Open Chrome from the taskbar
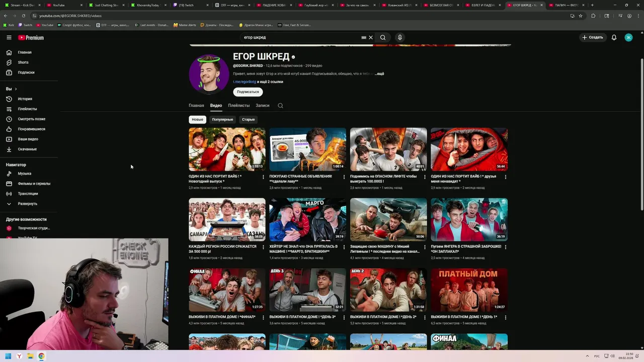 coord(41,356)
